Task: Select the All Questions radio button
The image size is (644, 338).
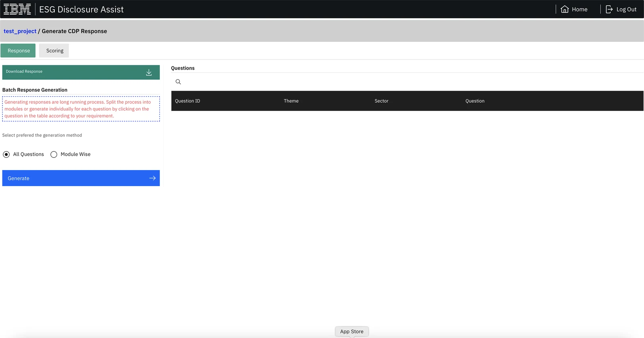Action: tap(6, 154)
